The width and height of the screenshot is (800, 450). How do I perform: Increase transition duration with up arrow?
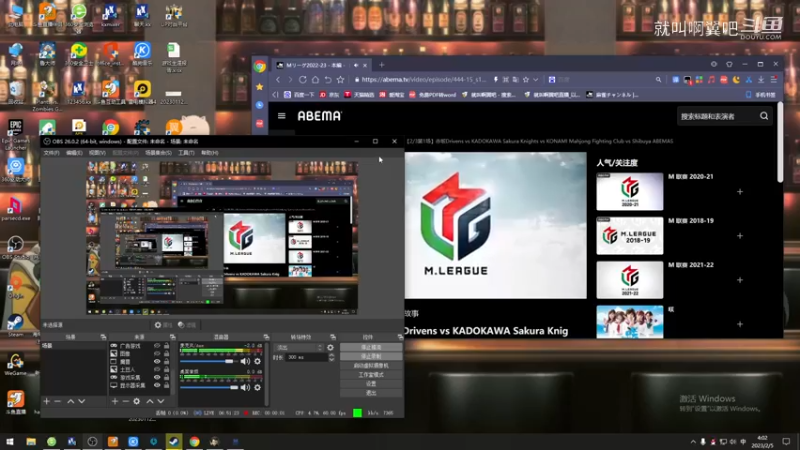point(332,355)
